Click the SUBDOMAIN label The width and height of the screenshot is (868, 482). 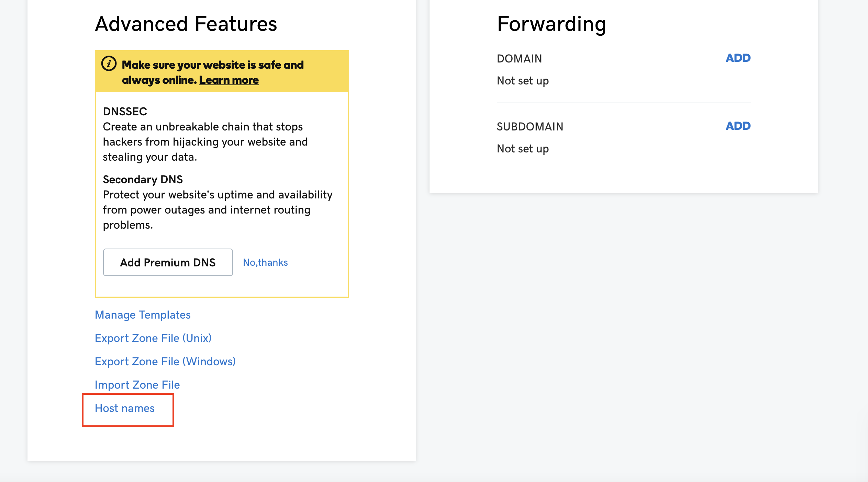click(x=530, y=127)
